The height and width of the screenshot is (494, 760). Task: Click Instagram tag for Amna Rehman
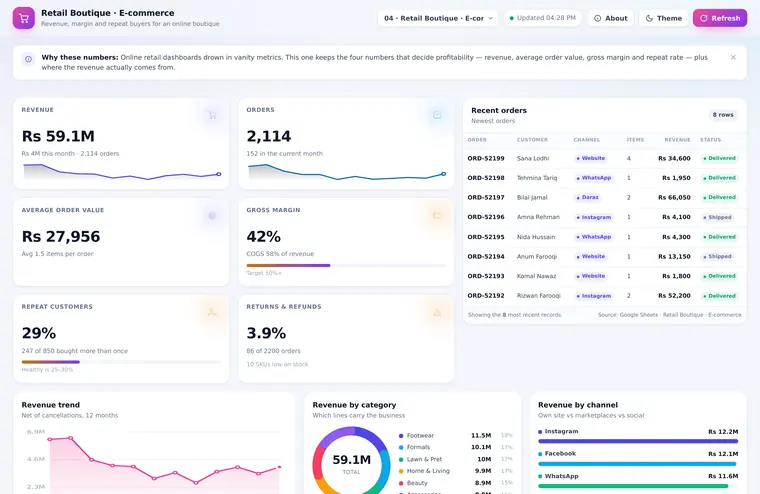[594, 217]
